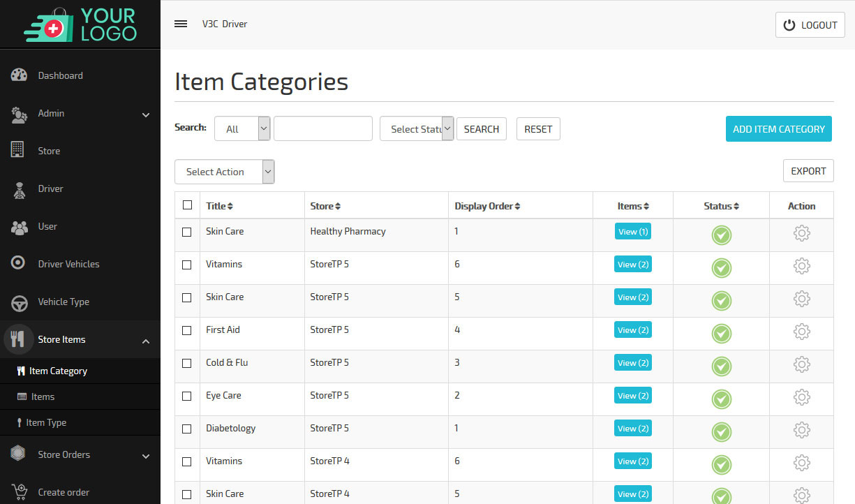Image resolution: width=855 pixels, height=504 pixels.
Task: Go to Item Type in sidebar
Action: [x=46, y=422]
